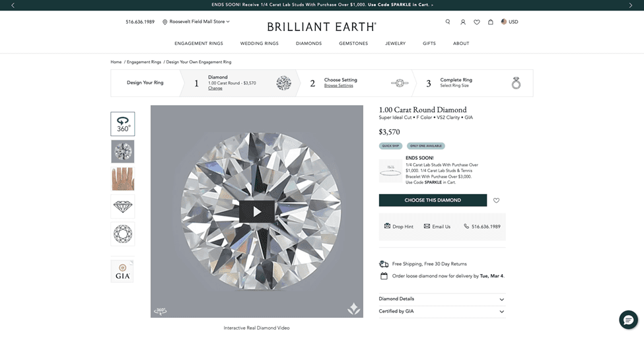Open the Roosevelt Field Mall Store dropdown
644x362 pixels.
196,22
